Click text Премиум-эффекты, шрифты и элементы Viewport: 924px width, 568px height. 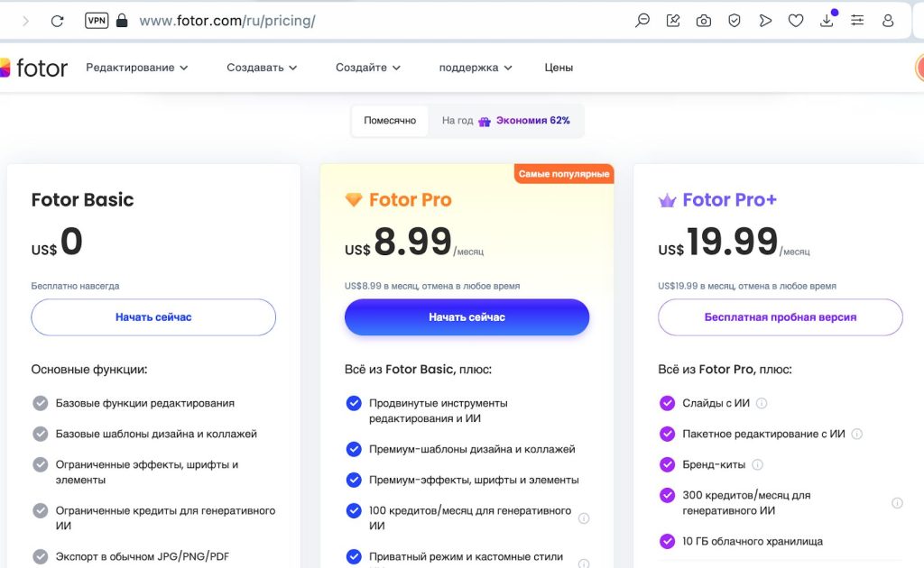(x=474, y=480)
